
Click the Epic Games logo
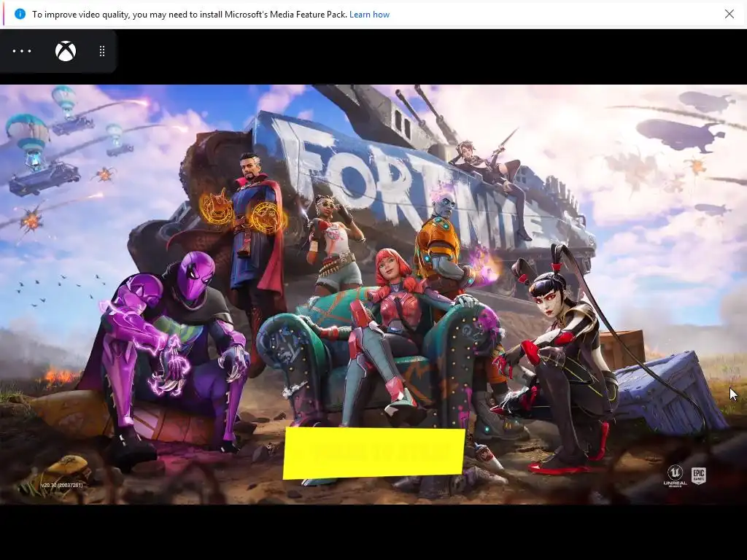coord(698,475)
